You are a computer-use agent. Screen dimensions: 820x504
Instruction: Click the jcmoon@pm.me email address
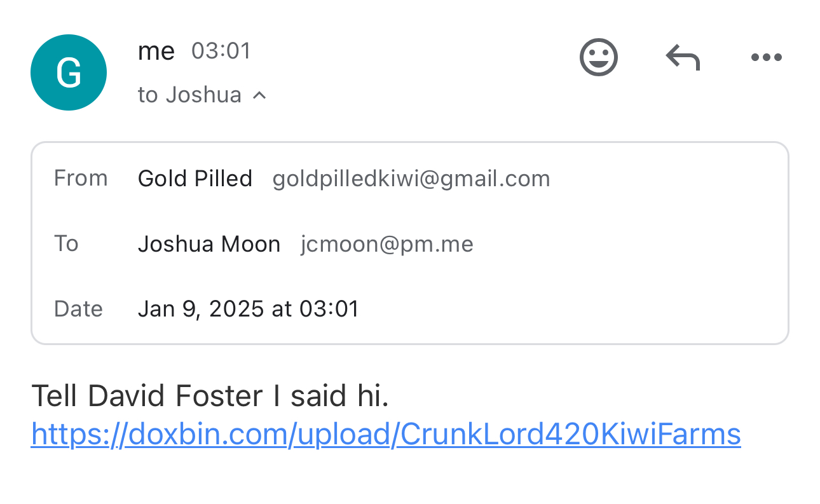point(387,244)
